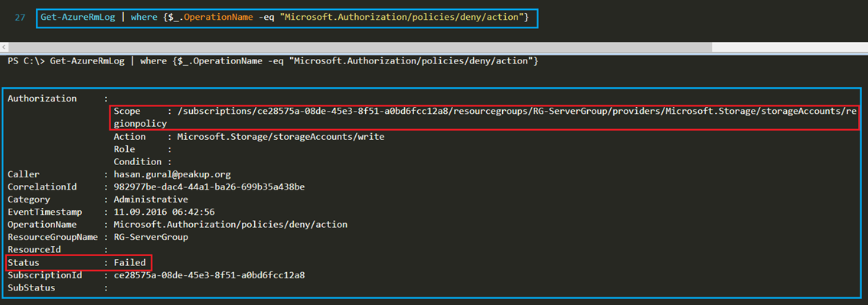This screenshot has height=305, width=868.
Task: Click the SubscriptionId value in the output
Action: 209,275
